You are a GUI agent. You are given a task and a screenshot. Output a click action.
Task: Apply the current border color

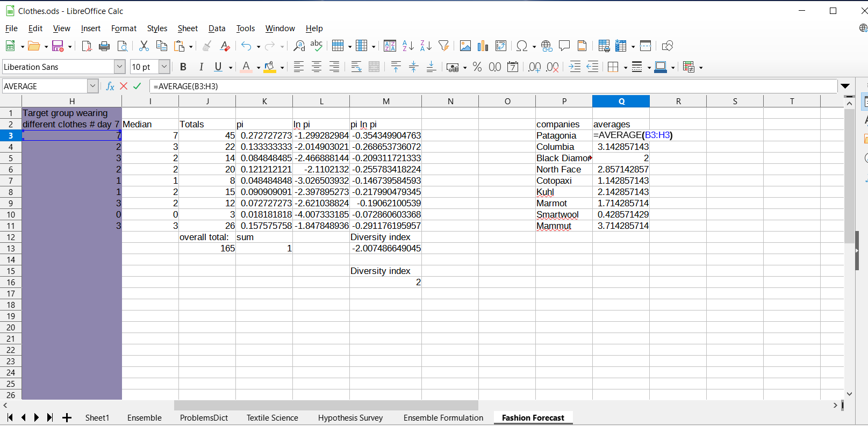pyautogui.click(x=661, y=67)
